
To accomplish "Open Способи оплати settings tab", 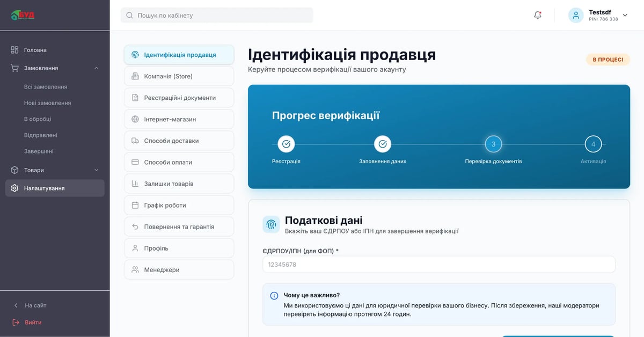I will tap(179, 162).
